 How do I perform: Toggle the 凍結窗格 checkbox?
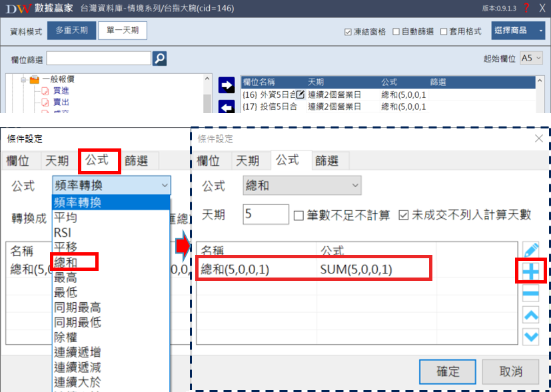coord(348,31)
